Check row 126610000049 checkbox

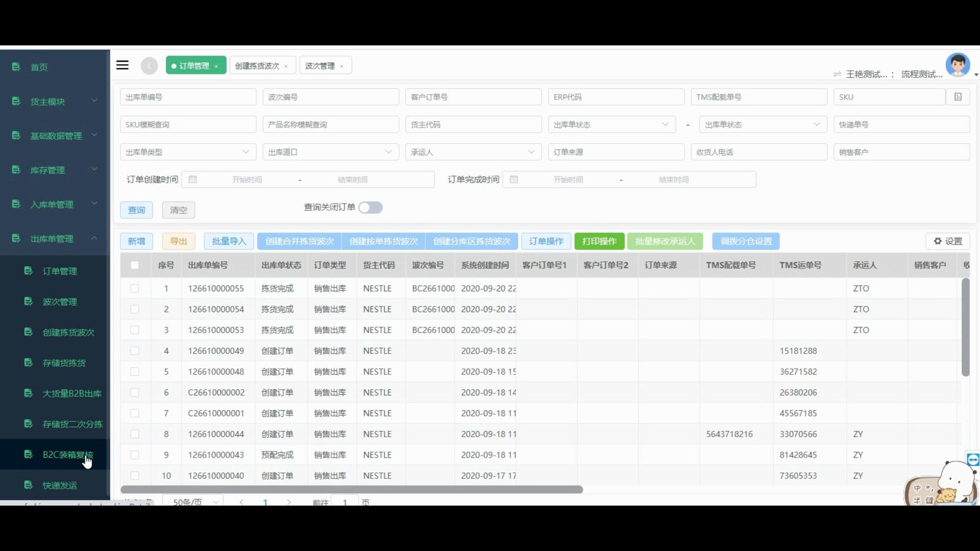pyautogui.click(x=135, y=351)
